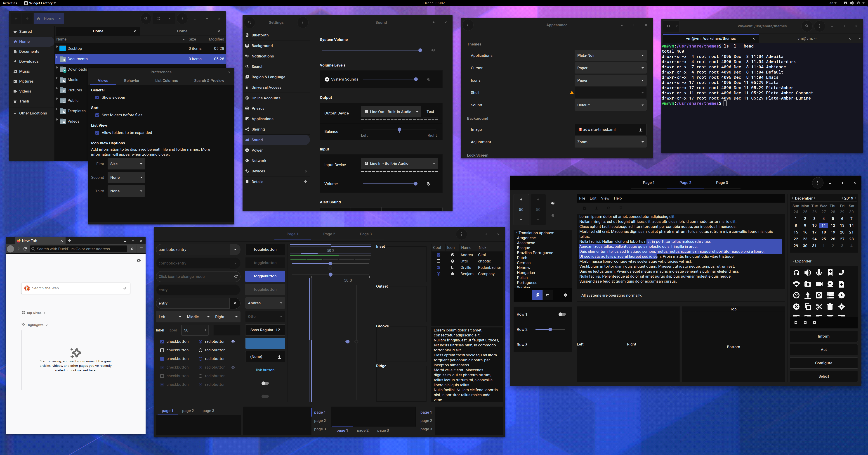868x455 pixels.
Task: Reload the page in the browser
Action: pyautogui.click(x=25, y=249)
